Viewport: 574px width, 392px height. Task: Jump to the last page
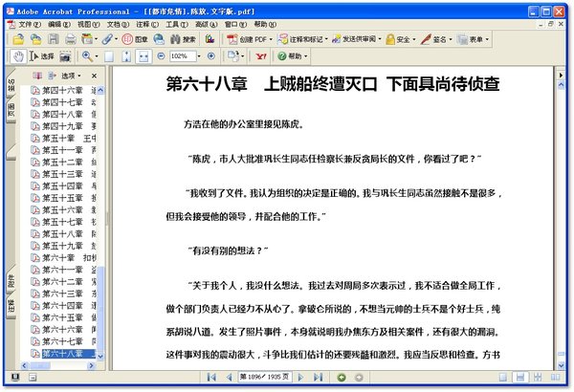(319, 377)
